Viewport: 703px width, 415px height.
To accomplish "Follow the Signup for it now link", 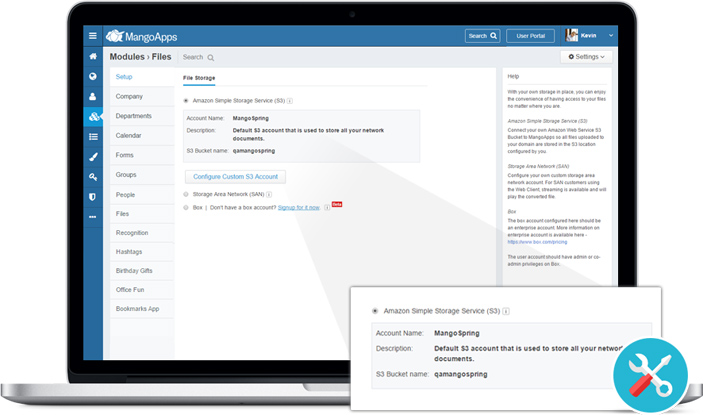I will click(x=299, y=208).
